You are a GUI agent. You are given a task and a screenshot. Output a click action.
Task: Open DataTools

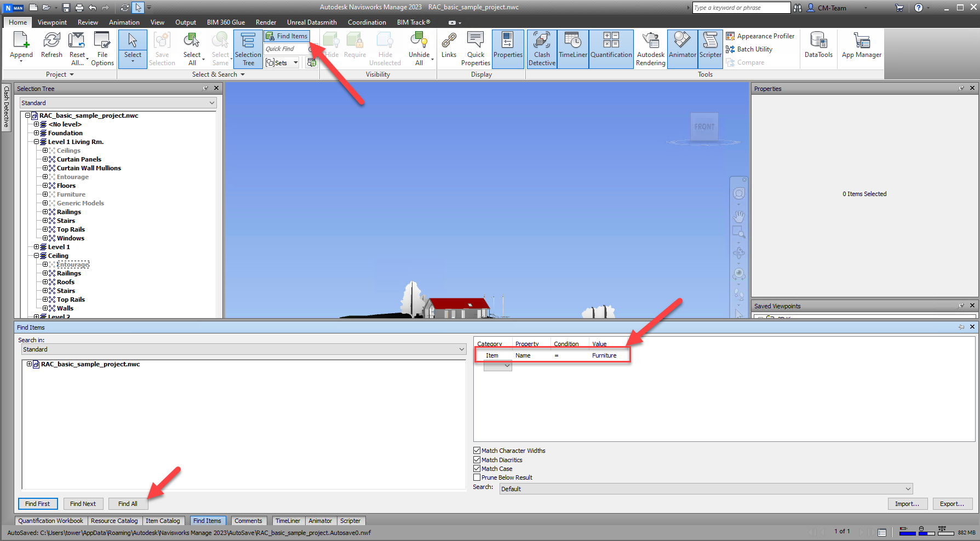[x=818, y=45]
